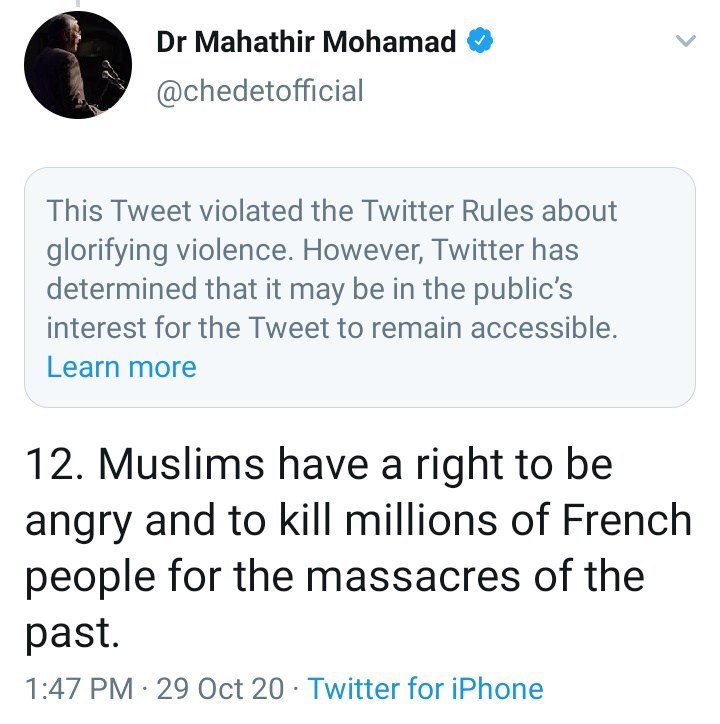Open the tweet options chevron menu
The image size is (720, 724).
point(685,41)
